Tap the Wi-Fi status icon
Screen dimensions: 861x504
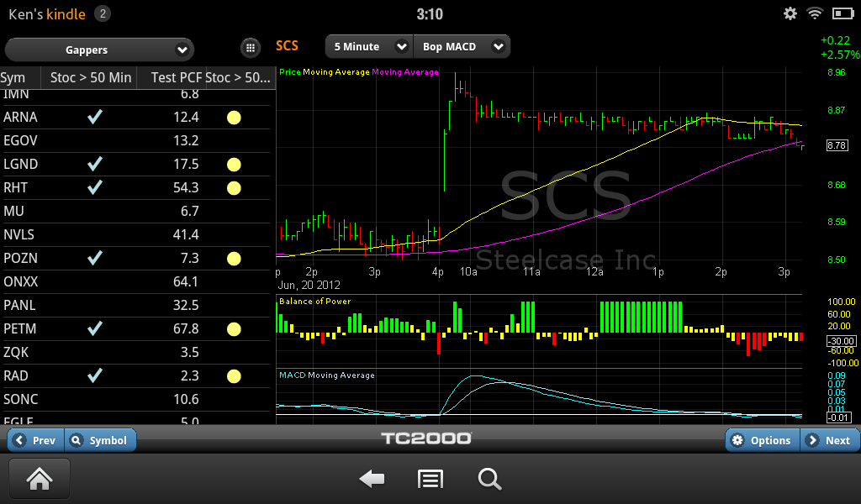(814, 13)
